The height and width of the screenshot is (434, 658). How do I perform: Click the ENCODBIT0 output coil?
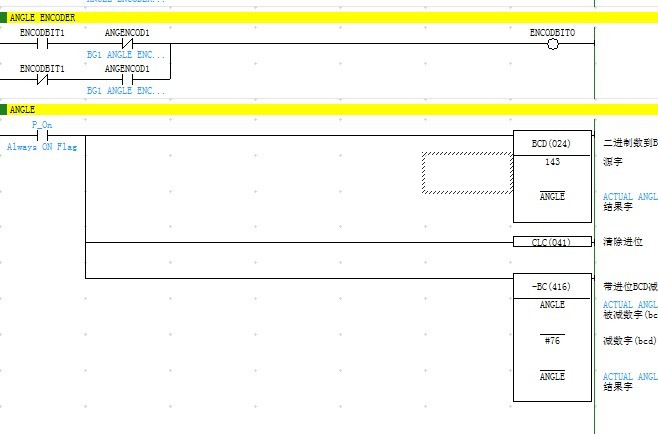[552, 44]
